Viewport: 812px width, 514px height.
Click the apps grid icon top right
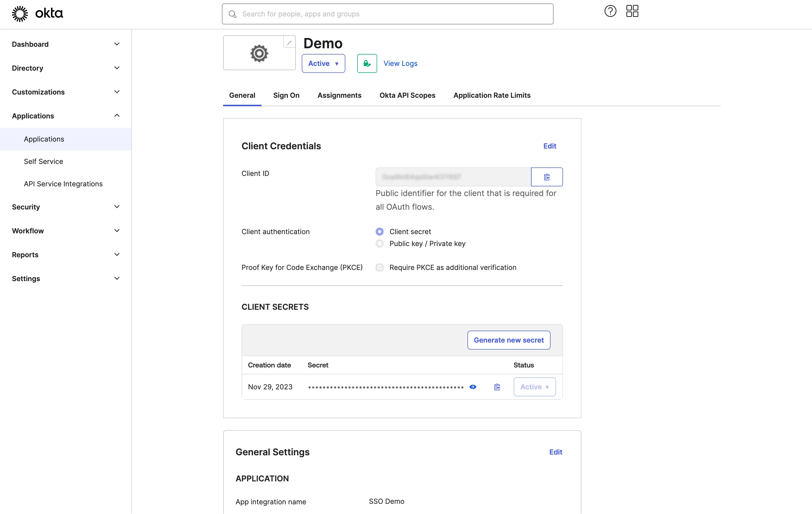coord(632,11)
